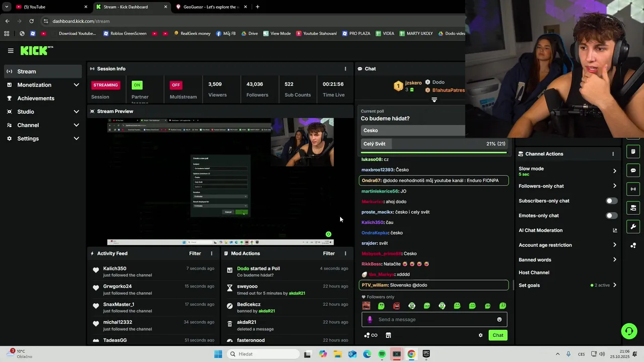Open the emoji picker in message box
Screen dimensions: 644x362
pos(499,319)
